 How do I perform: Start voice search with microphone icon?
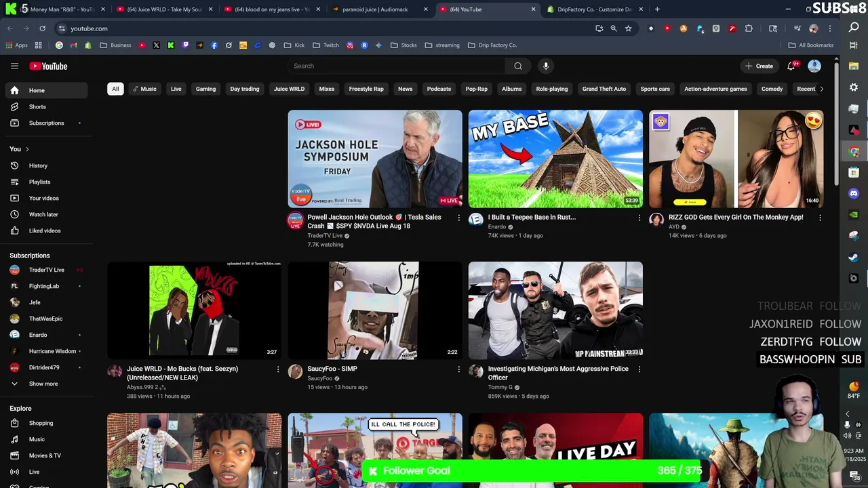coord(546,66)
